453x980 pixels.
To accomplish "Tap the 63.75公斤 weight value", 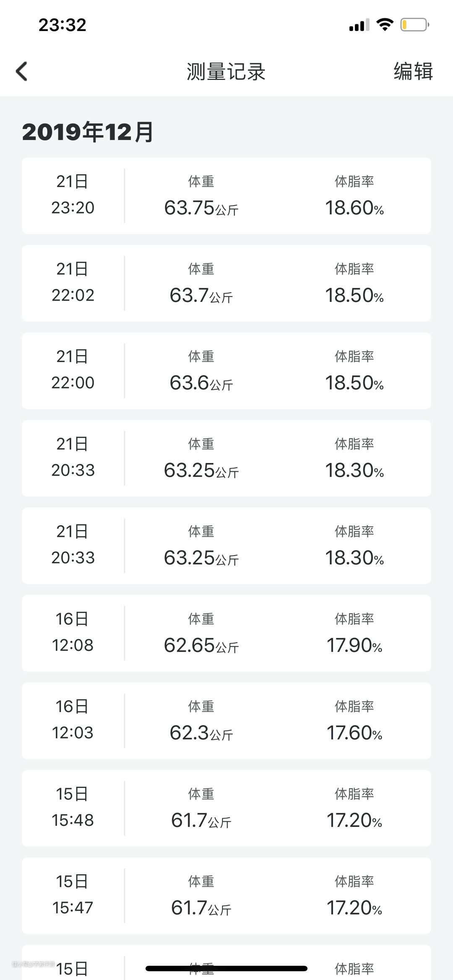I will [201, 208].
